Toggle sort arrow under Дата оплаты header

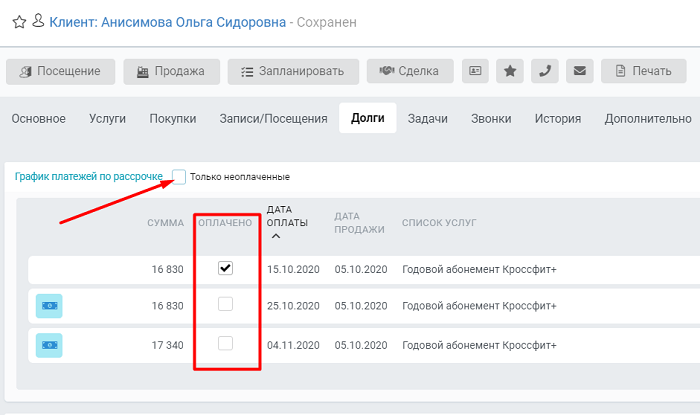coord(276,236)
